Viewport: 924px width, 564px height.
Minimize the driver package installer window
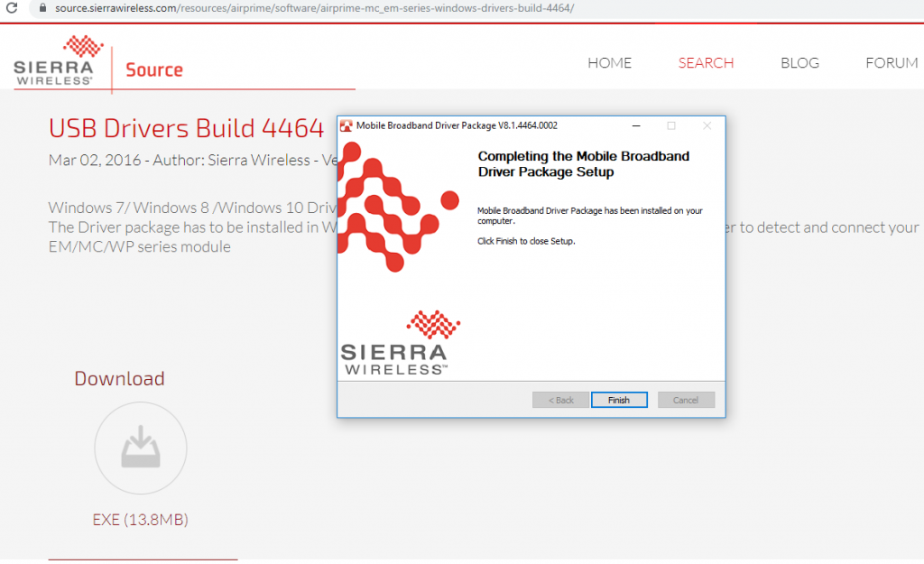[x=636, y=125]
